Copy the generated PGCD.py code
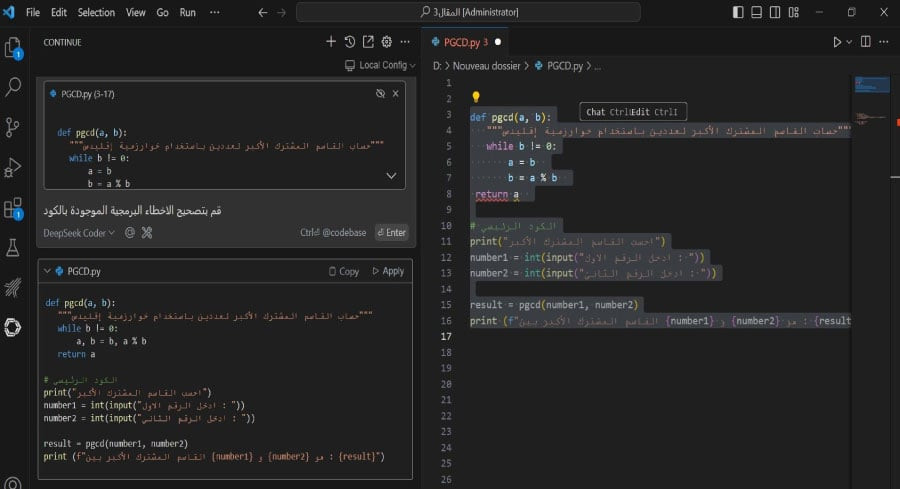Image resolution: width=900 pixels, height=489 pixels. (343, 271)
